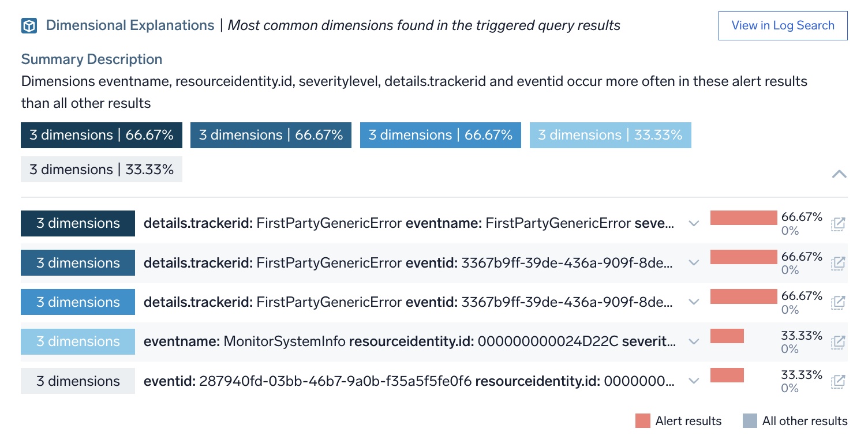Viewport: 868px width, 436px height.
Task: Select the first dark 3 dimensions 66.67% chip
Action: point(101,134)
